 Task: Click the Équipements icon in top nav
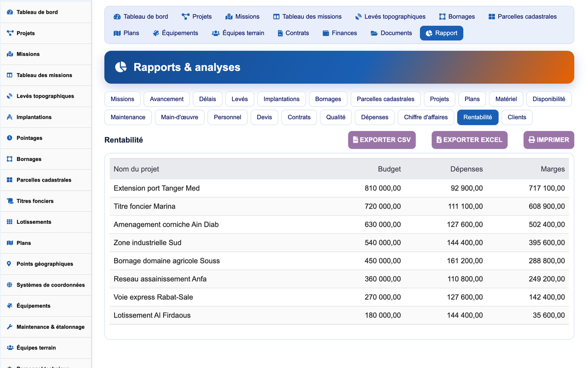click(x=156, y=33)
